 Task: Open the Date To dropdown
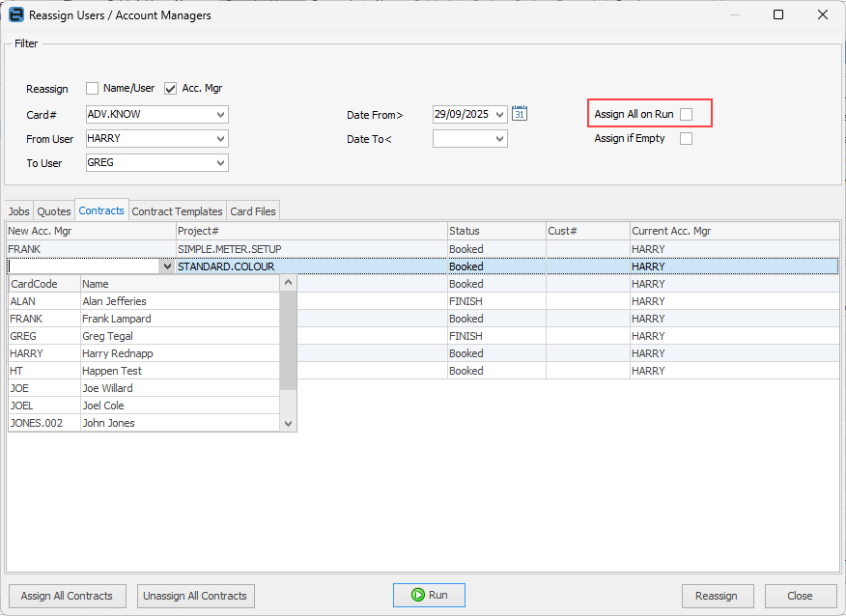[499, 139]
